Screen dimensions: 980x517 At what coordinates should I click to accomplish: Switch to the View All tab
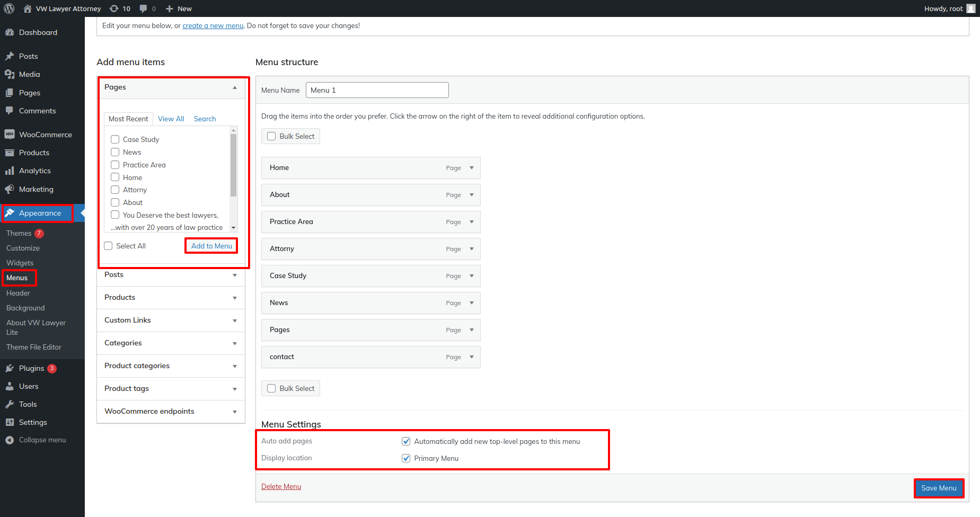click(x=171, y=119)
